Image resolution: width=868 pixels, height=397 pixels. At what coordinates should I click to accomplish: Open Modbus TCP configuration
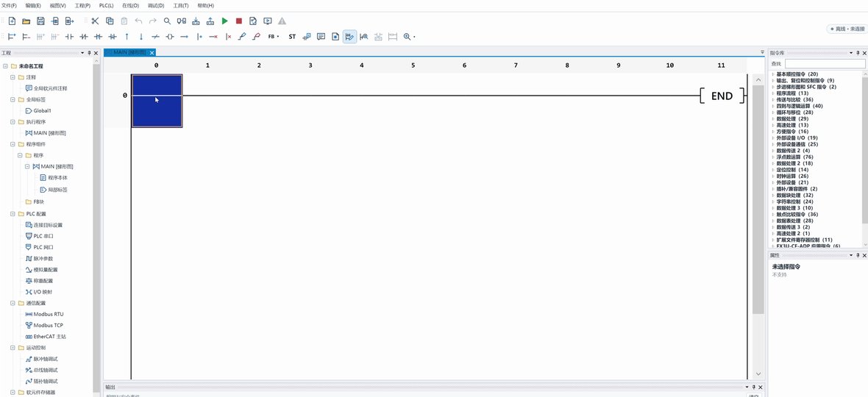click(44, 325)
